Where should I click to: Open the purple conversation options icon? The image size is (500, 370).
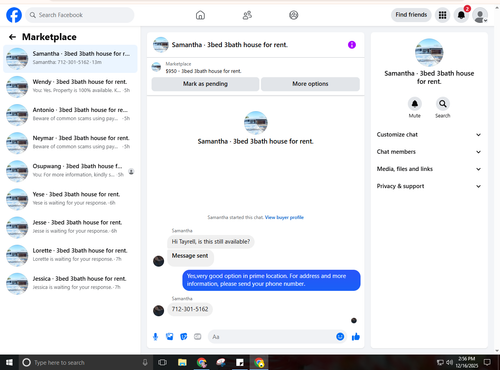pos(352,45)
